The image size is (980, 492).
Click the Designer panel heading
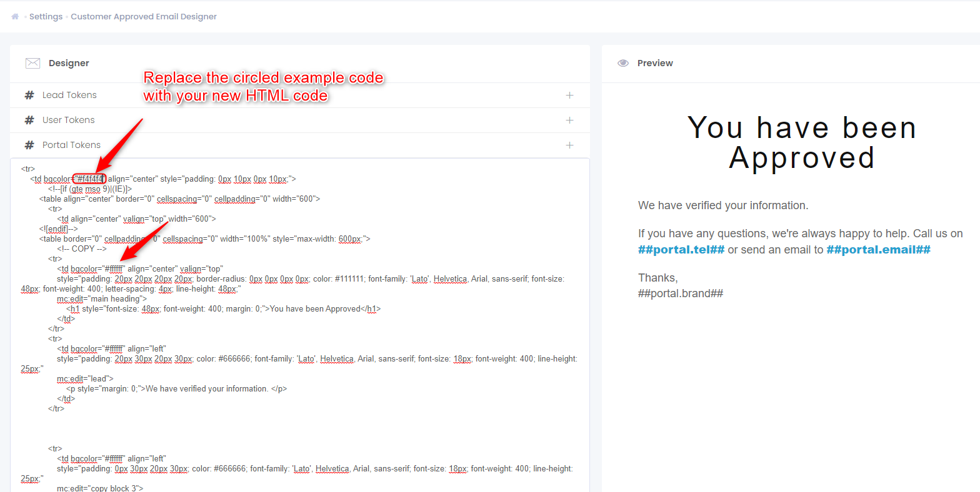pos(69,63)
